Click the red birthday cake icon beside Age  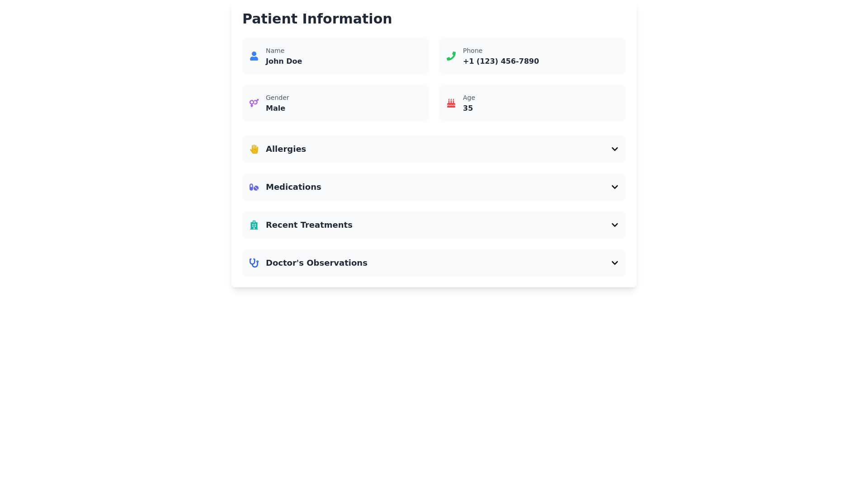tap(451, 103)
